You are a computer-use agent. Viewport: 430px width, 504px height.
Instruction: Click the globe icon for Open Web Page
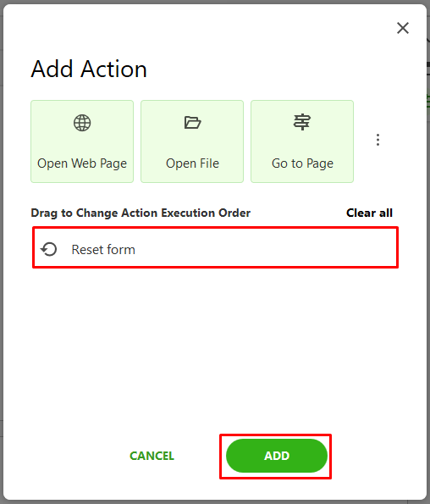click(x=82, y=123)
